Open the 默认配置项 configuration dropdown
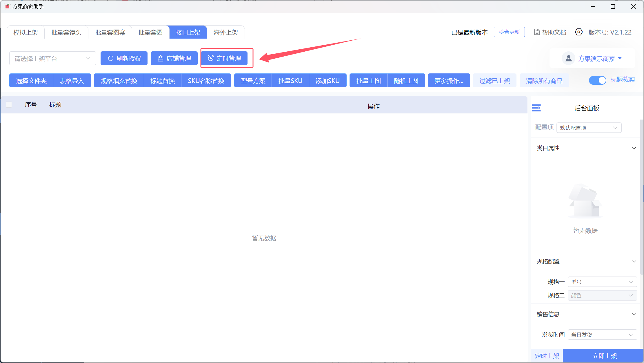 (589, 128)
